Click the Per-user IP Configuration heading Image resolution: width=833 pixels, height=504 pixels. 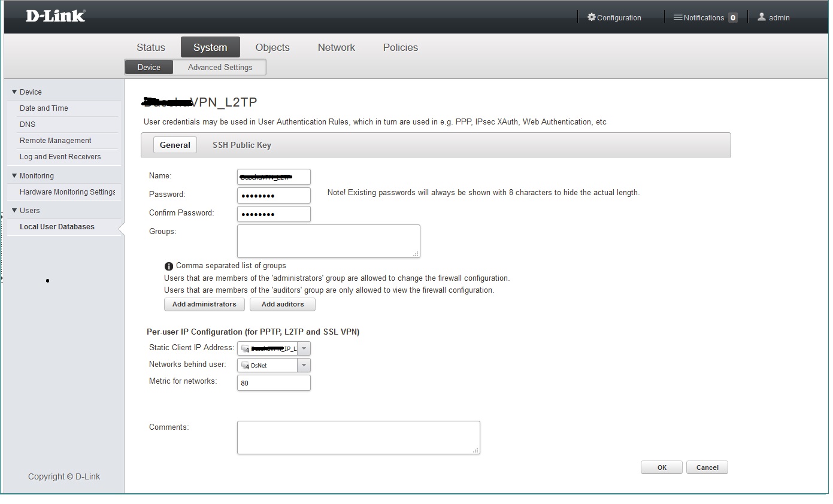click(x=253, y=332)
